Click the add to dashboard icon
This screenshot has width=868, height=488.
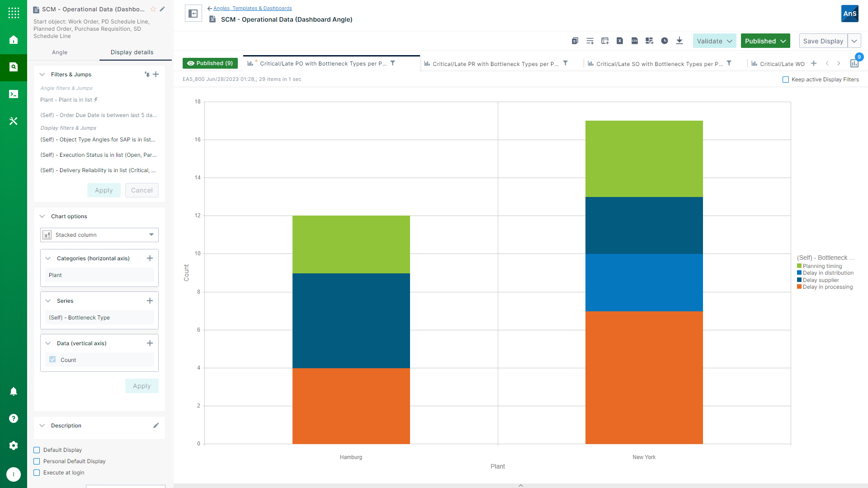coord(650,41)
